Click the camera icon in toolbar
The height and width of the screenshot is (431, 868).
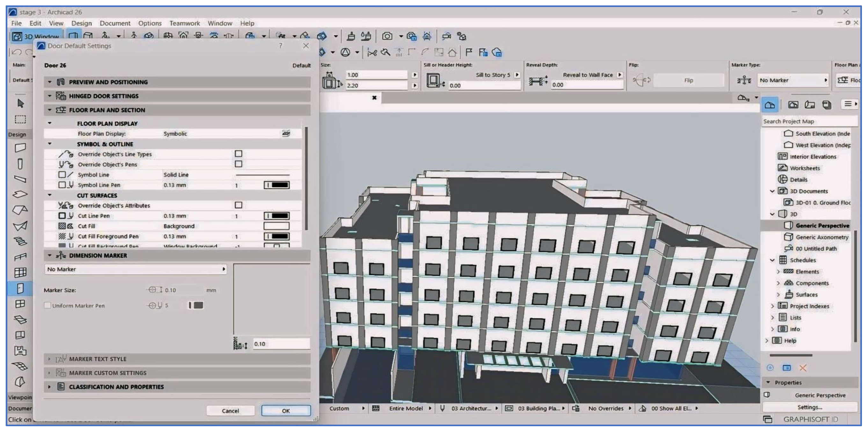(387, 36)
